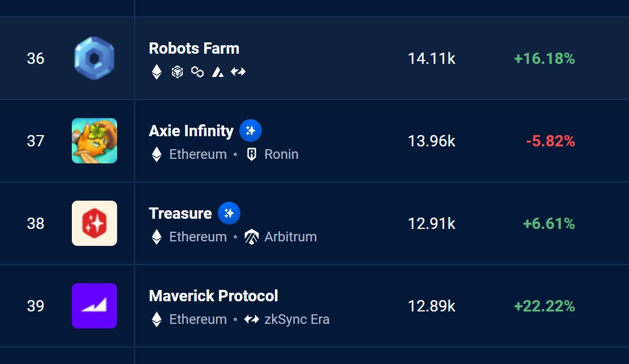Click the red Treasure logo thumbnail
Screen dimensions: 629x364
point(94,223)
